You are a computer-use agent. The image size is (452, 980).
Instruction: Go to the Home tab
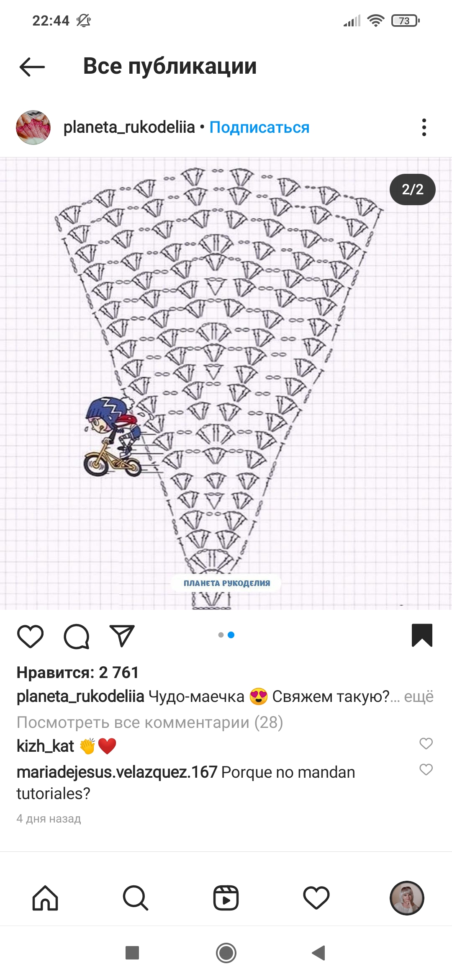click(45, 898)
